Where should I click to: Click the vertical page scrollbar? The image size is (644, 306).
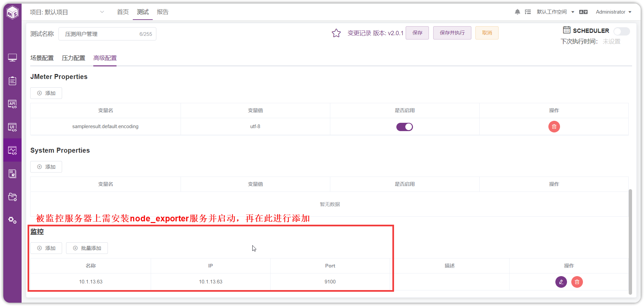click(630, 242)
